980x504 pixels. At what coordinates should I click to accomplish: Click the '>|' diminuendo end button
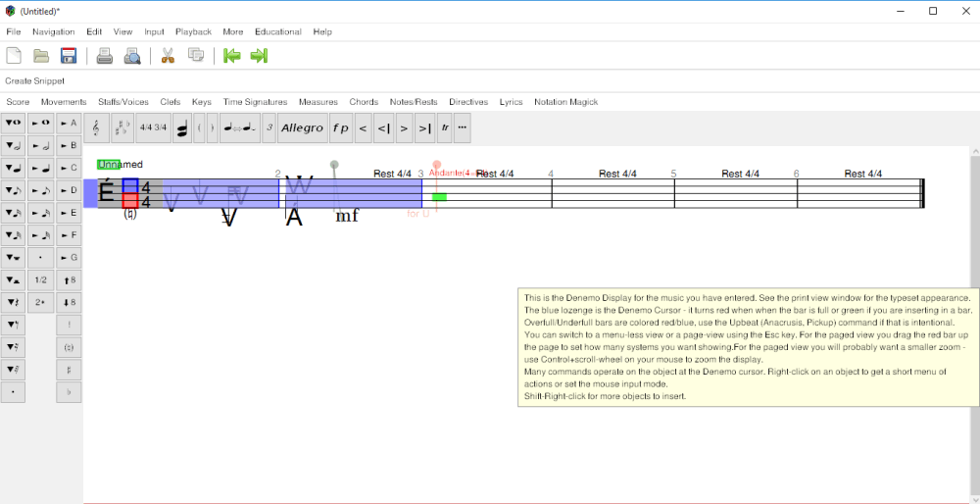pos(425,127)
